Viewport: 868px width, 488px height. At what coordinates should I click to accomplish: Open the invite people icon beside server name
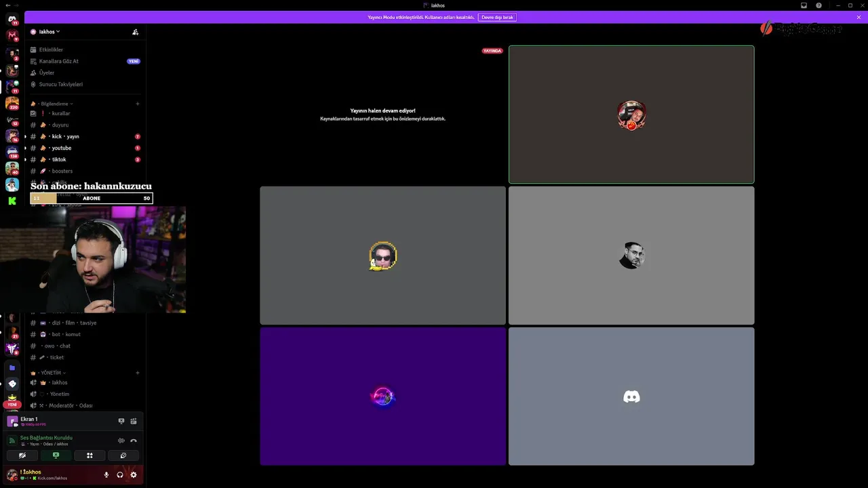point(135,32)
